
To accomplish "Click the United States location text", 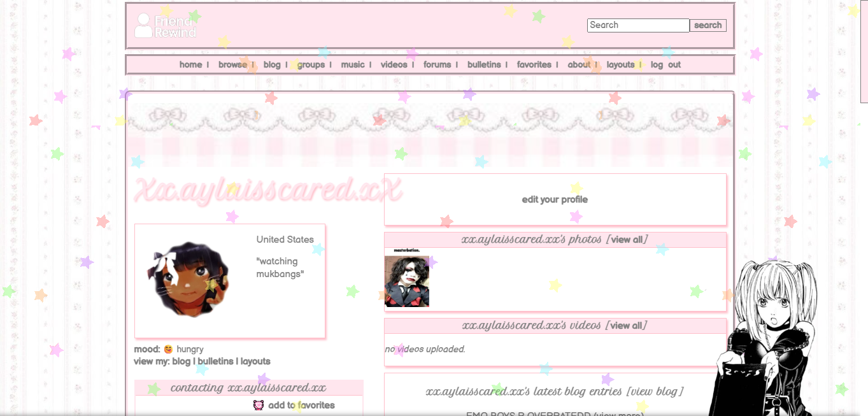I will click(285, 240).
